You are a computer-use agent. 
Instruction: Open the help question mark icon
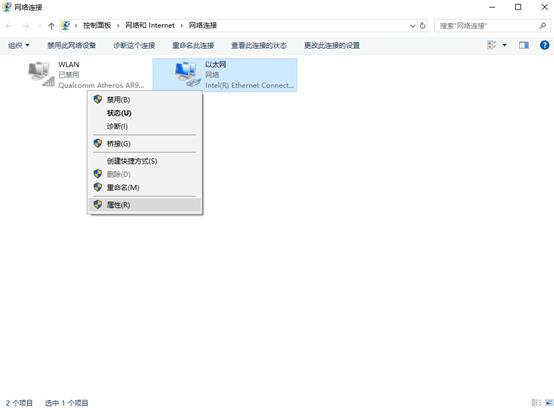[x=544, y=45]
